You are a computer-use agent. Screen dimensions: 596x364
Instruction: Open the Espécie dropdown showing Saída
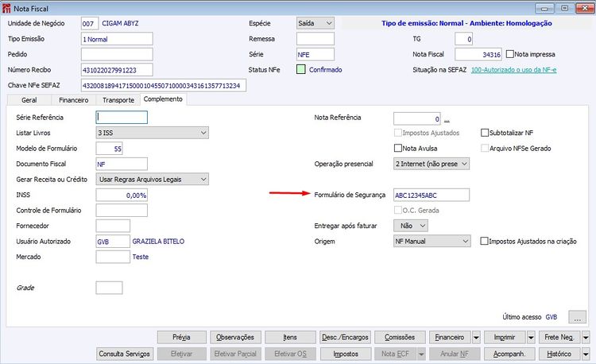315,23
